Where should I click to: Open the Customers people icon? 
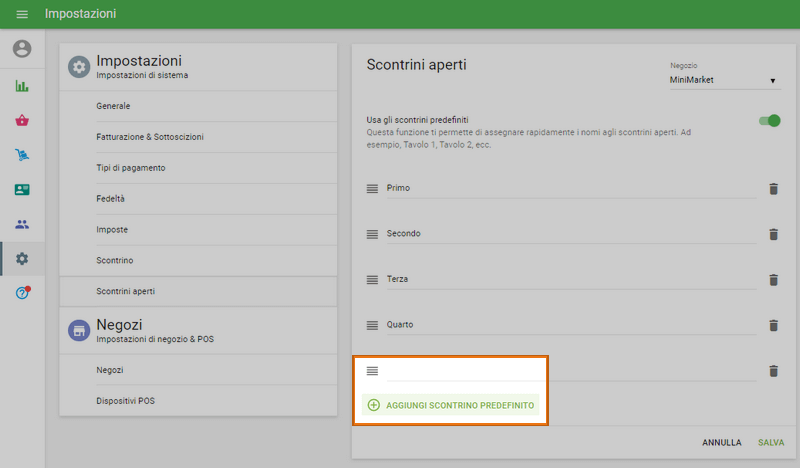[22, 224]
